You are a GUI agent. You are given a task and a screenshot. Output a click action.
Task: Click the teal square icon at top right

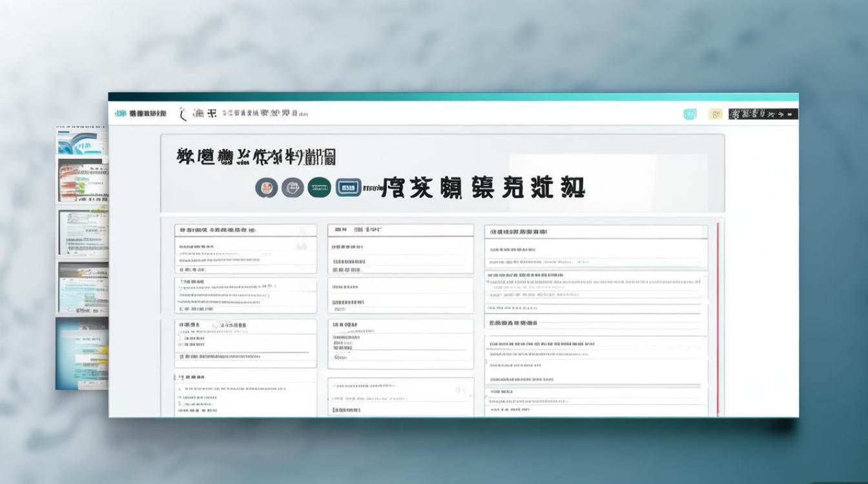click(x=690, y=114)
